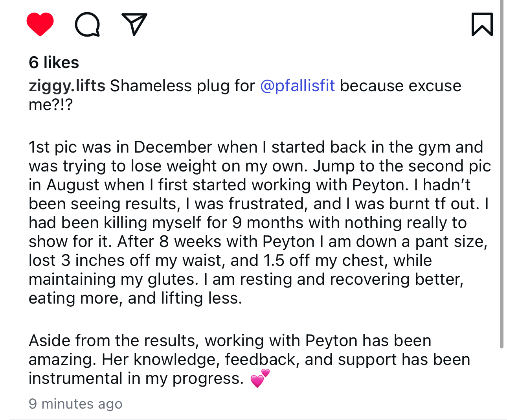The image size is (507, 420).
Task: Click the "Shameless plug for" caption text
Action: [182, 86]
